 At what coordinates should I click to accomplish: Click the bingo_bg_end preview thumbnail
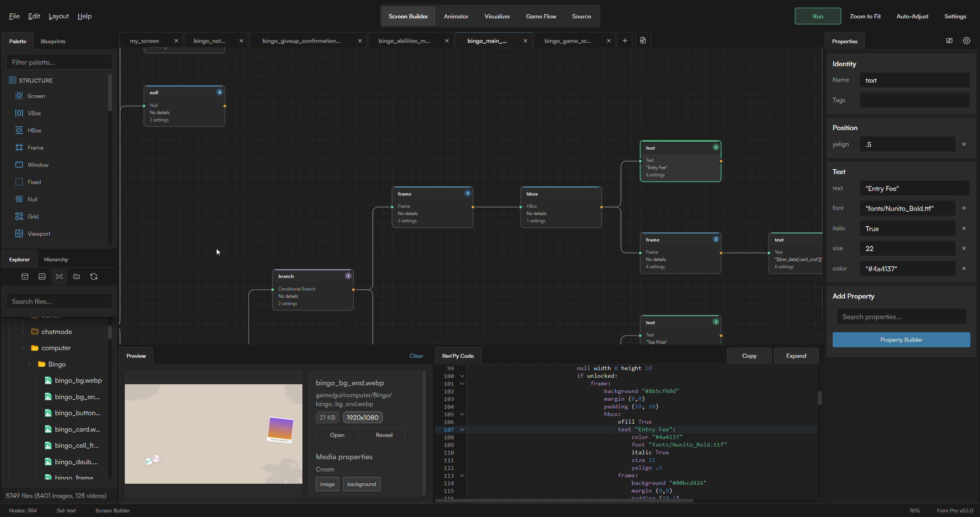pos(213,434)
